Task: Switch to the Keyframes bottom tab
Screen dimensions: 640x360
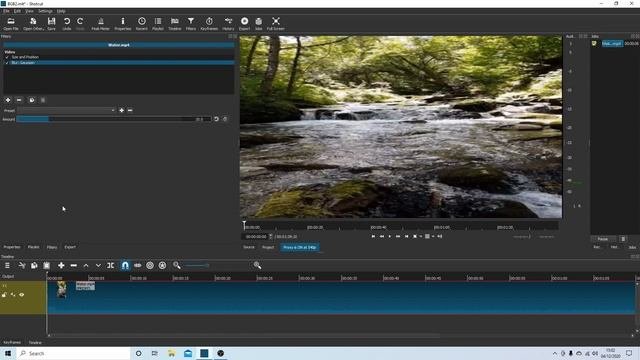Action: pos(12,342)
